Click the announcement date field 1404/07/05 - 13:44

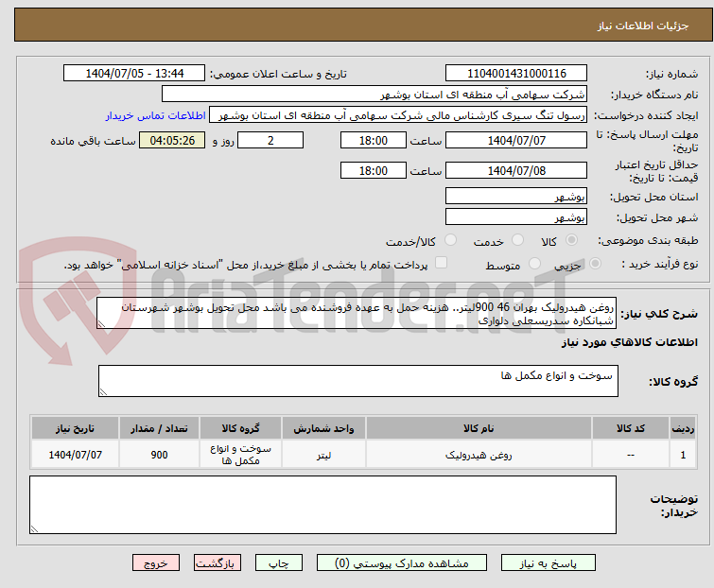click(134, 74)
